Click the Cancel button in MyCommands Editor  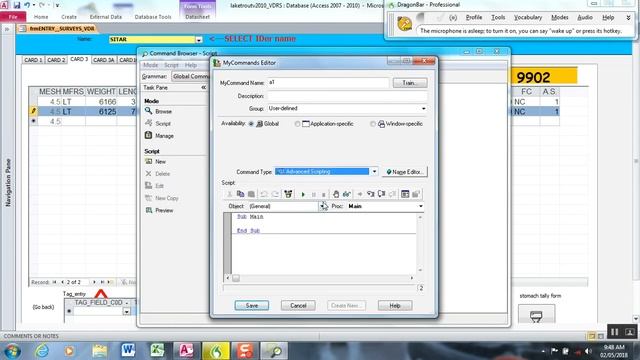point(298,305)
